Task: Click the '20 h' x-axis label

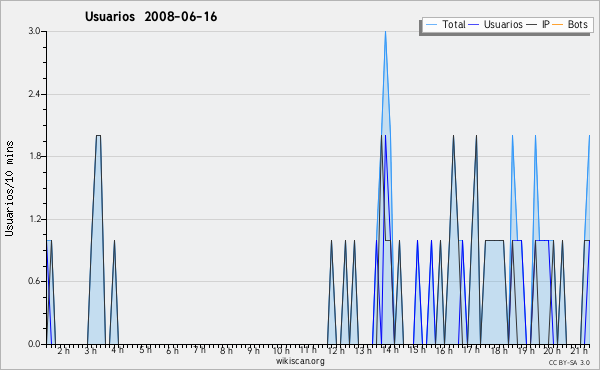Action: (x=552, y=351)
